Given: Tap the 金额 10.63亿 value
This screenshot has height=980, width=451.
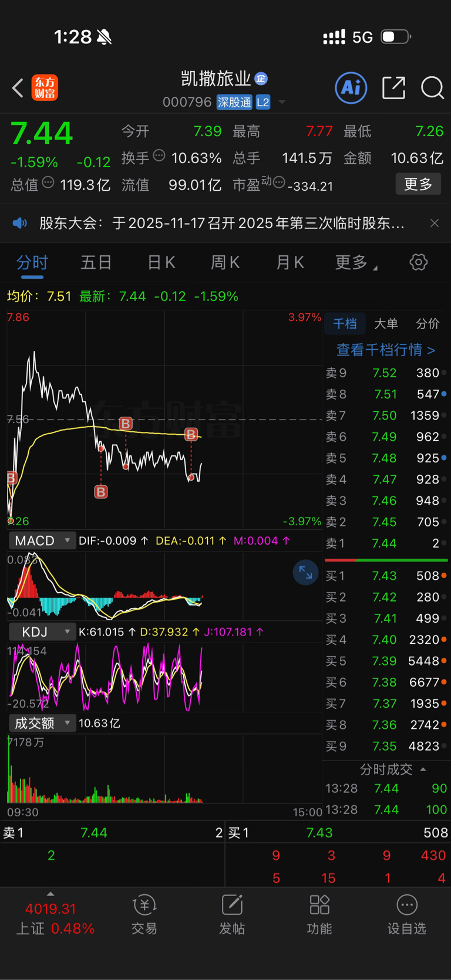Looking at the screenshot, I should 417,158.
